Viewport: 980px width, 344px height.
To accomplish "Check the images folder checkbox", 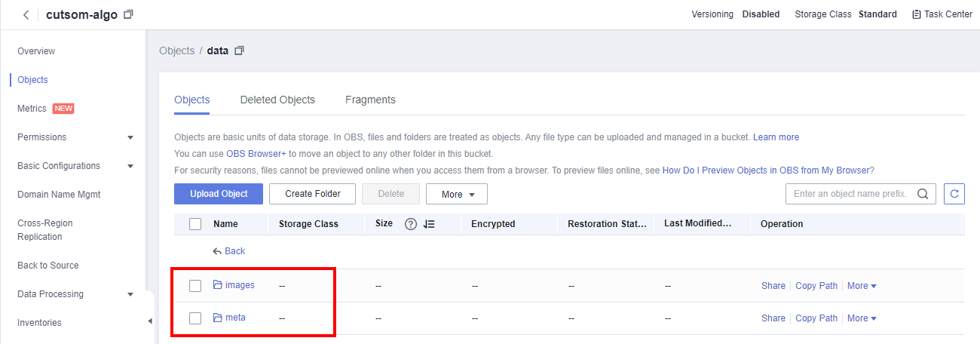I will (195, 286).
